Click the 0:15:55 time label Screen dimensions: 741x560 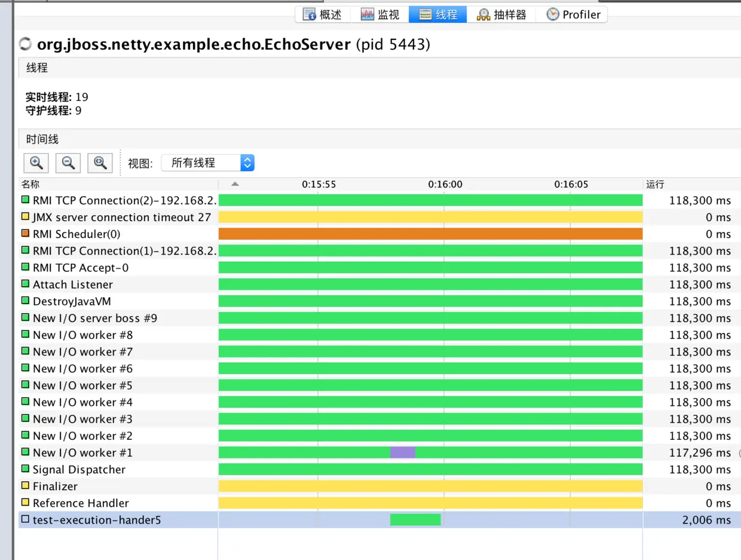point(319,185)
